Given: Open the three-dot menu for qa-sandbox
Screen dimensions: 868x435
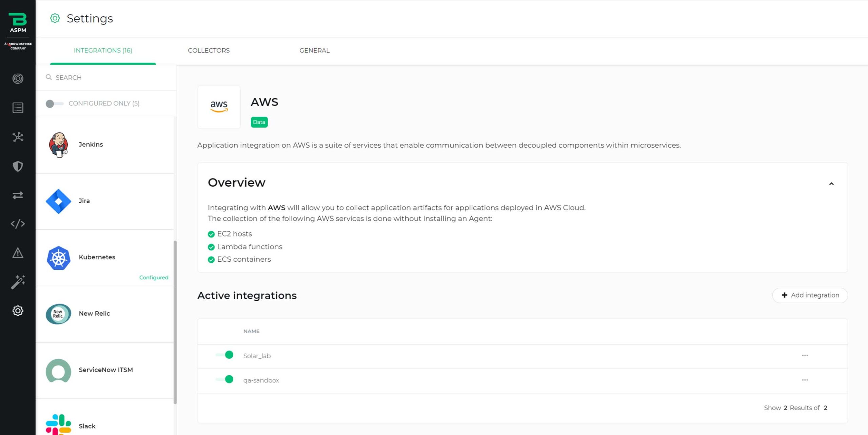Looking at the screenshot, I should click(805, 380).
